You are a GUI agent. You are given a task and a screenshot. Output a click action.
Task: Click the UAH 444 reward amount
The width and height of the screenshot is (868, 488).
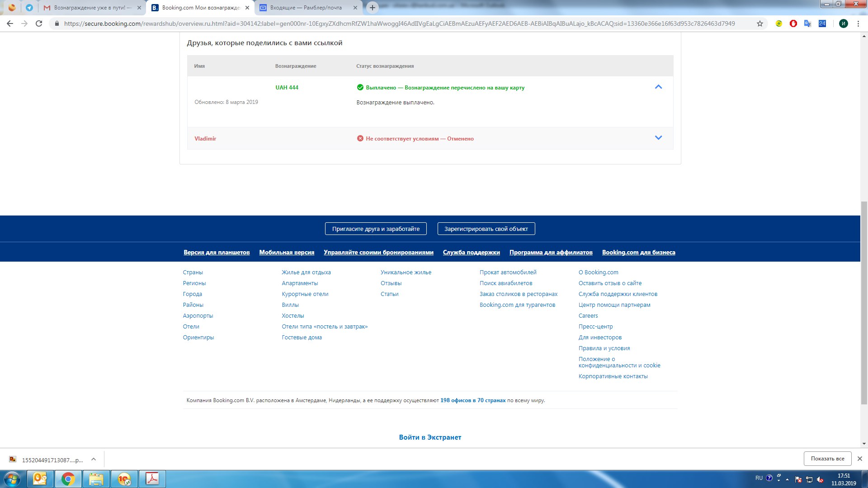click(x=287, y=87)
